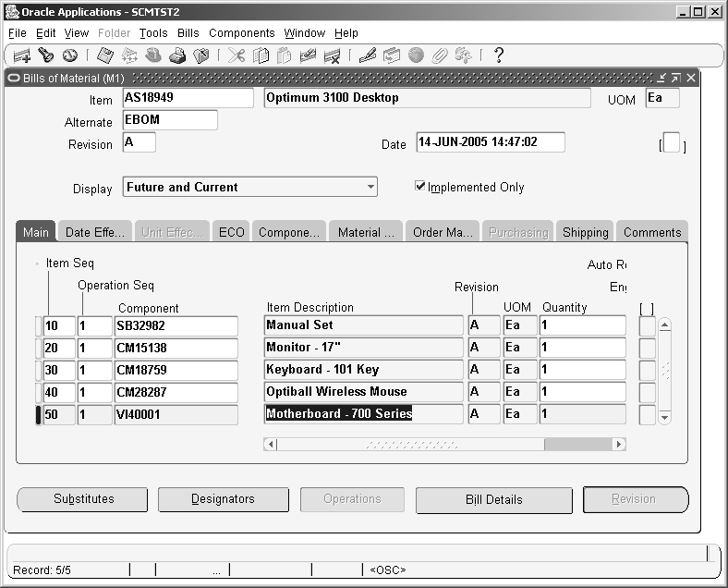
Task: Click the Translations globe icon
Action: click(x=416, y=55)
